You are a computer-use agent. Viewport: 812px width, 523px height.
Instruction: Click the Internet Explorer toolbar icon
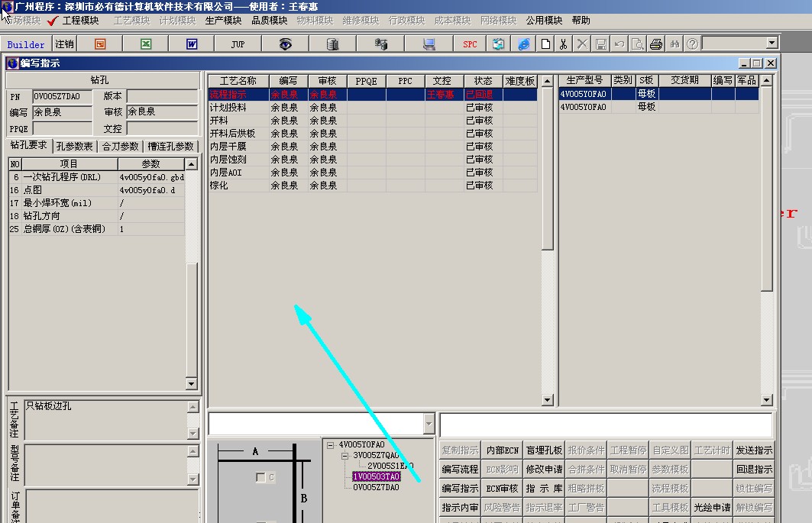[524, 44]
